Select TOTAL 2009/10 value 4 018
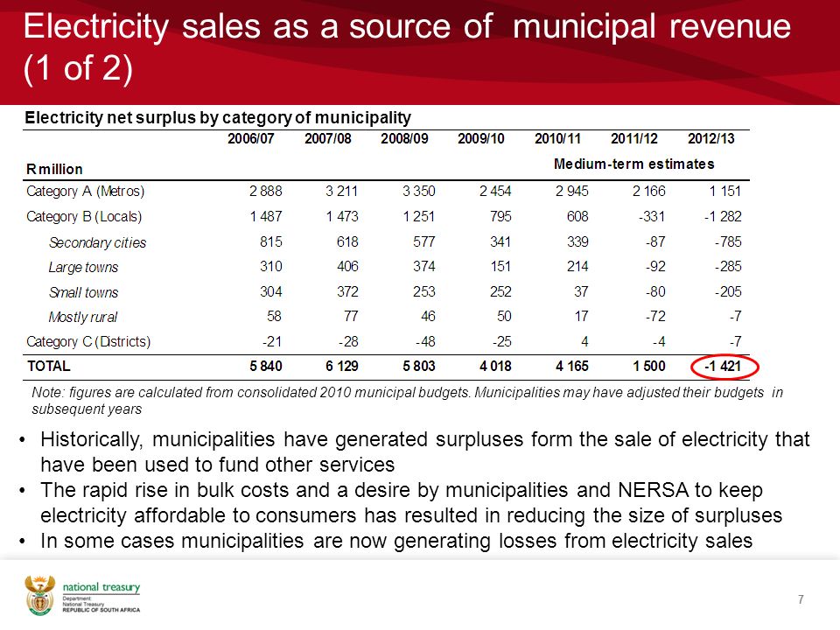This screenshot has height=630, width=840. click(495, 367)
